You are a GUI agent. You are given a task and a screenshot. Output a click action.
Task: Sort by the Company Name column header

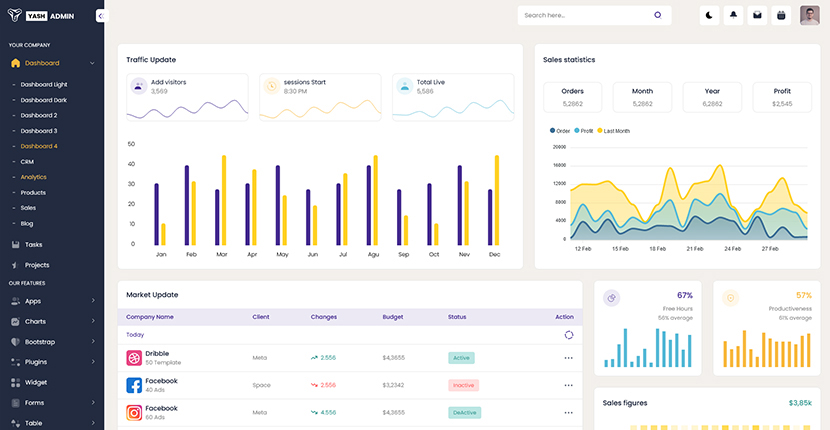(x=150, y=317)
